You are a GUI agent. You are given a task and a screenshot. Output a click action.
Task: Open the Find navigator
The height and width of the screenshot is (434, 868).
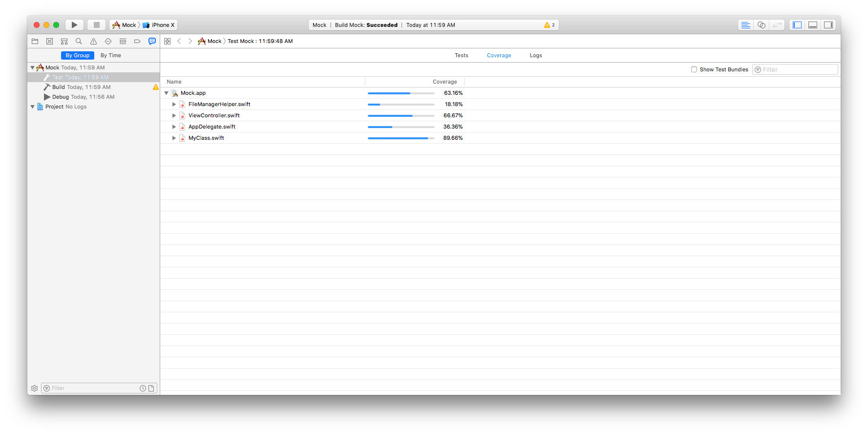point(79,42)
